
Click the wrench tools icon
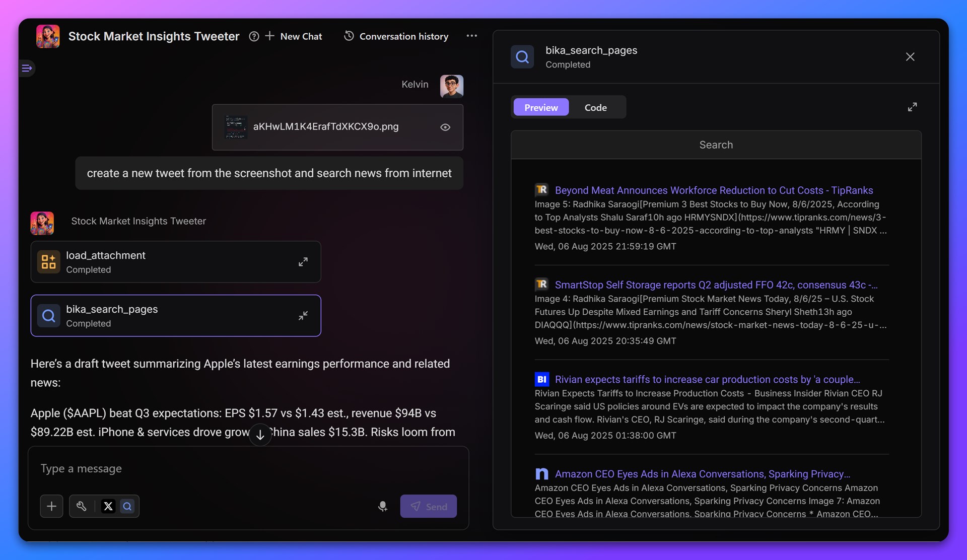[x=81, y=506]
